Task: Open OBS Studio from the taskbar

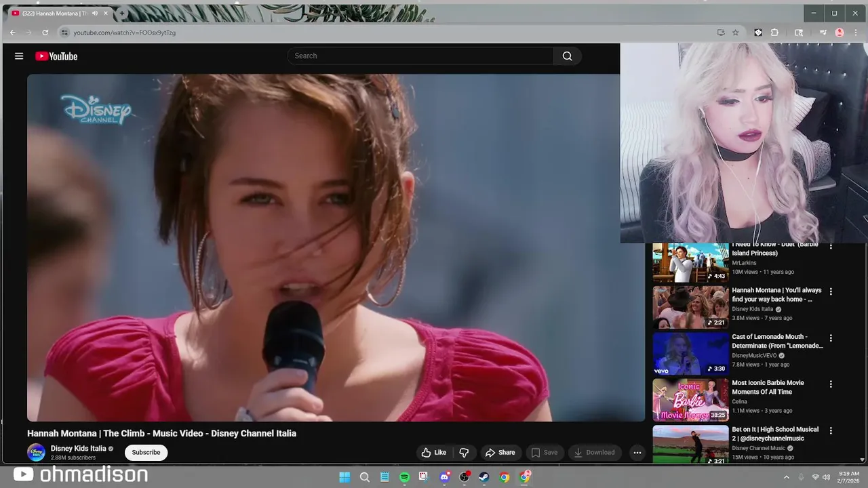Action: [x=465, y=477]
